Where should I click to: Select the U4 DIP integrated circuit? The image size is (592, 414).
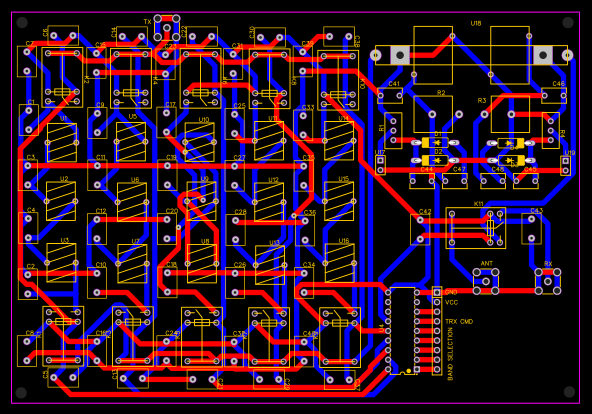click(x=402, y=331)
